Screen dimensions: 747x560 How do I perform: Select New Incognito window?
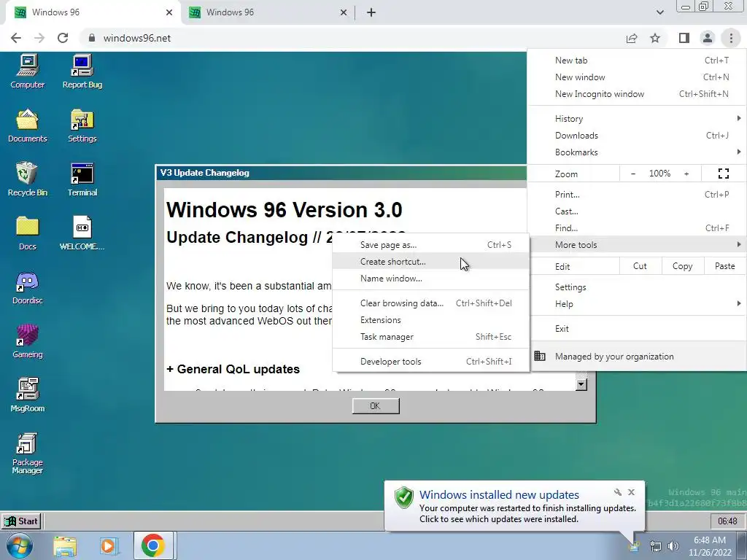[x=638, y=94]
